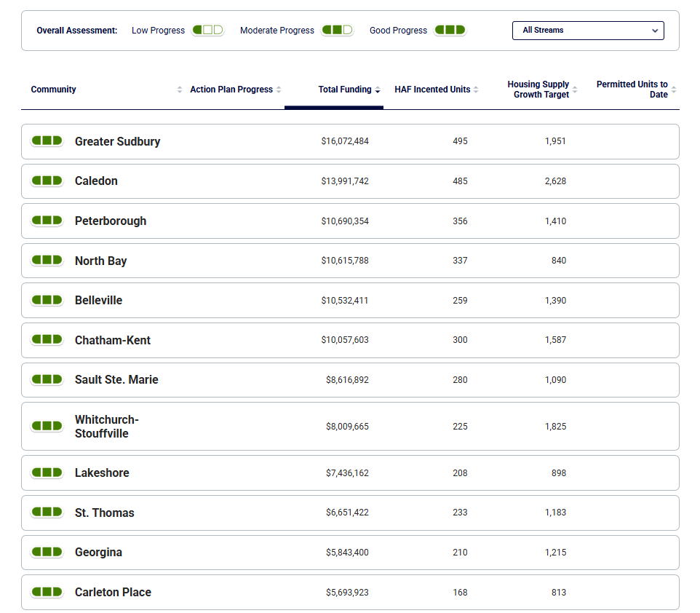The height and width of the screenshot is (613, 700).
Task: Click the progress indicator beside Caledon
Action: click(x=47, y=181)
